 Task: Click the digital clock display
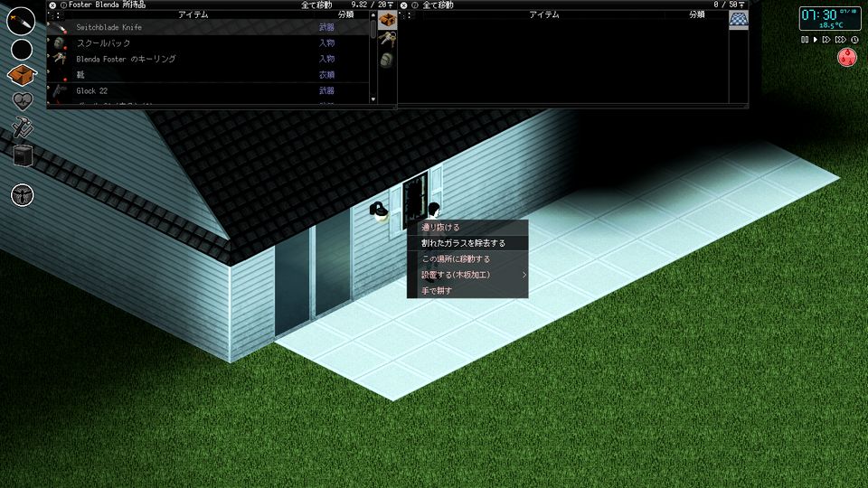[829, 18]
